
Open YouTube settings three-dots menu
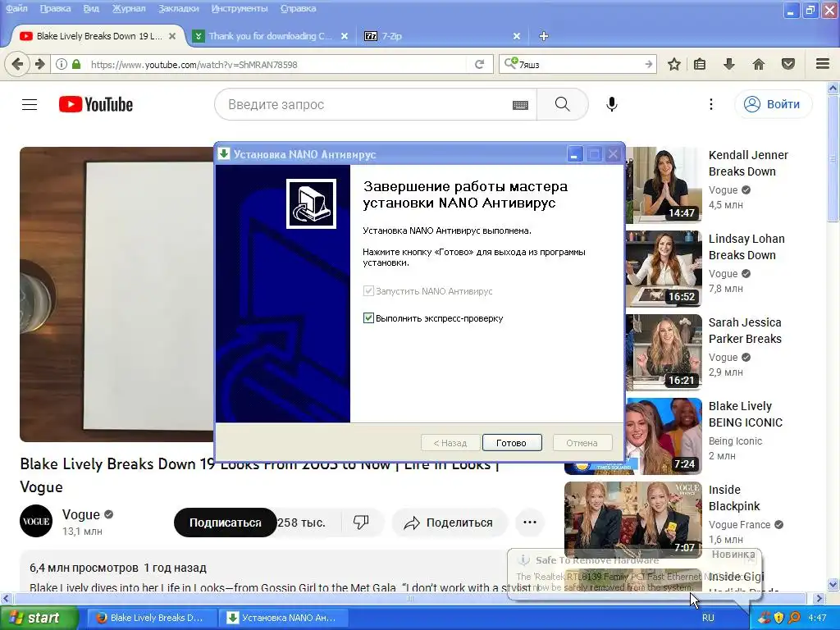pos(711,104)
